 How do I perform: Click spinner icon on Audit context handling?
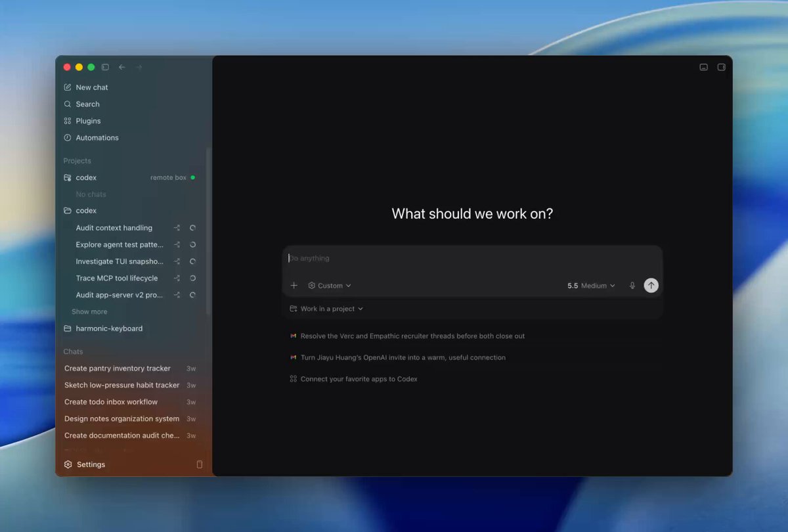(192, 228)
